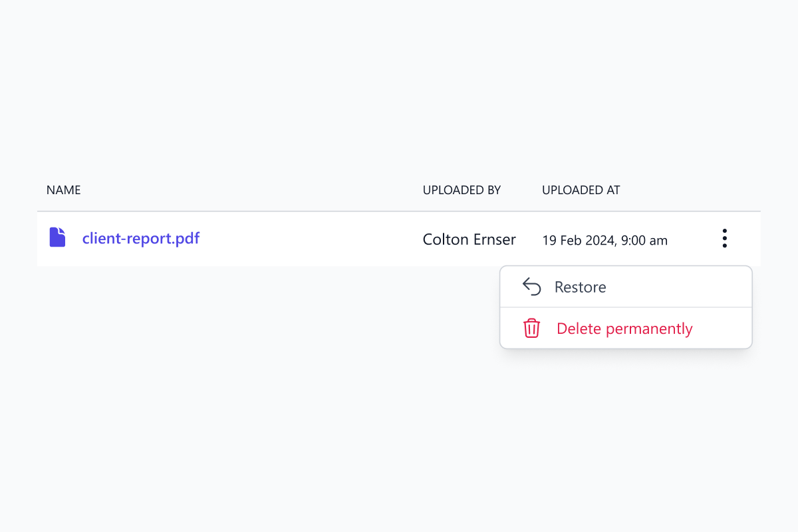Click the purple document file icon
798x532 pixels.
58,237
